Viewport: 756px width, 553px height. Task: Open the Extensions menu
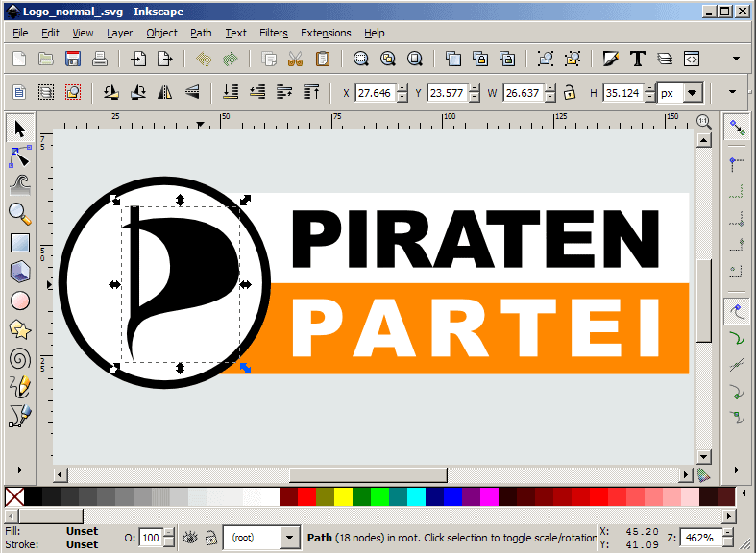point(326,33)
